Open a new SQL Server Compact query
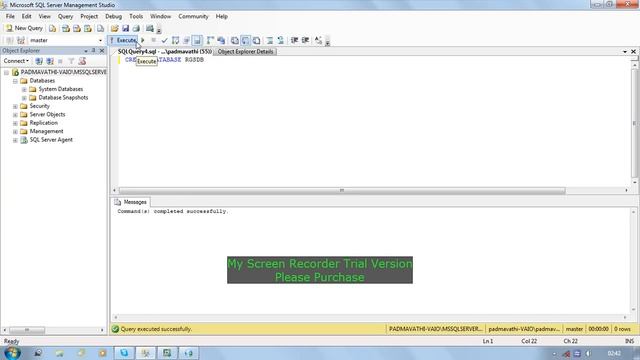 [100, 28]
